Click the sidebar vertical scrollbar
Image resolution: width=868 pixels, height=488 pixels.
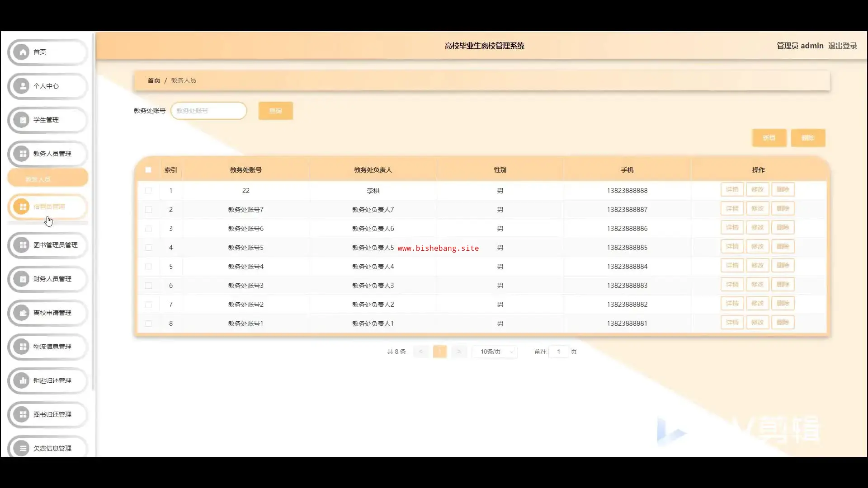click(93, 212)
